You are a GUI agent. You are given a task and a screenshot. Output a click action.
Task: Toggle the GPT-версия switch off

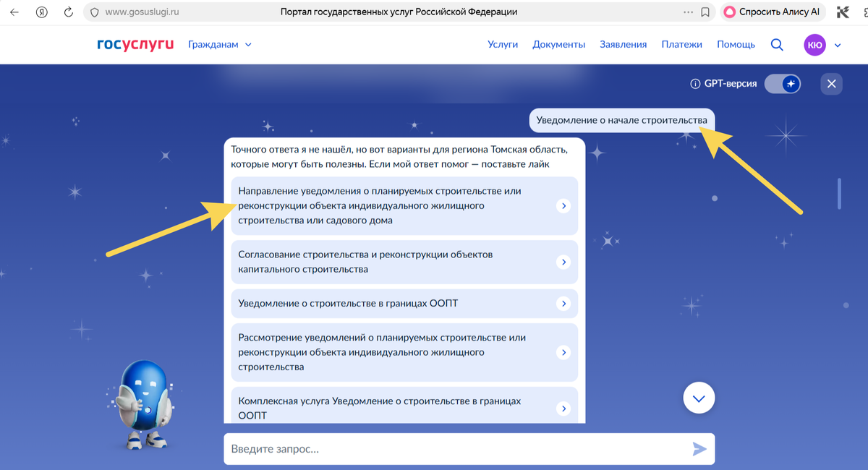point(782,84)
